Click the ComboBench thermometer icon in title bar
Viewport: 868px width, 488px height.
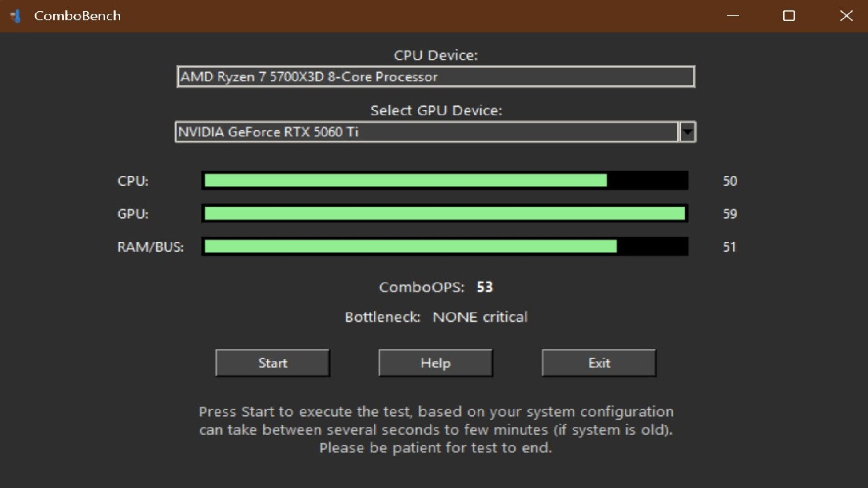coord(16,16)
